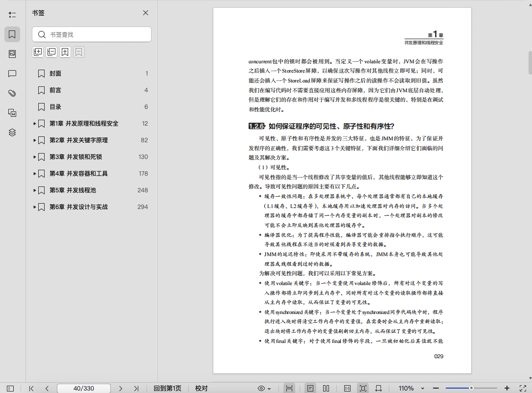Screen dimensions: 532x393
Task: Click the delete bookmark icon
Action: [79, 52]
